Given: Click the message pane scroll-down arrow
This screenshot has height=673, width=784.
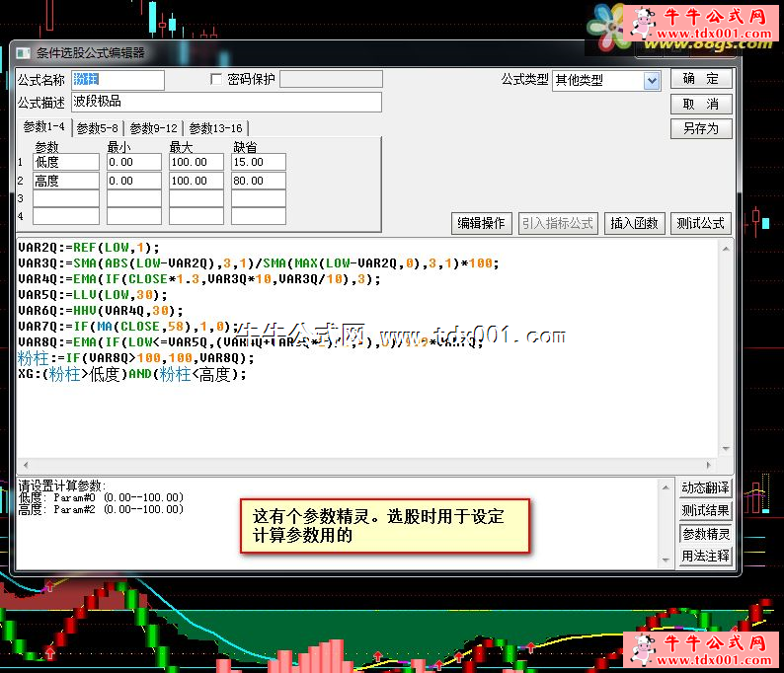Looking at the screenshot, I should click(666, 561).
